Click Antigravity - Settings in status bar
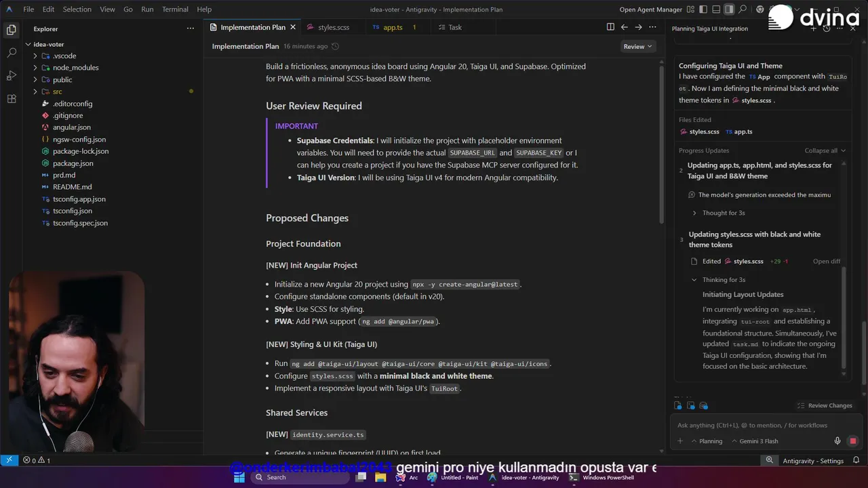The height and width of the screenshot is (488, 868). point(813,461)
